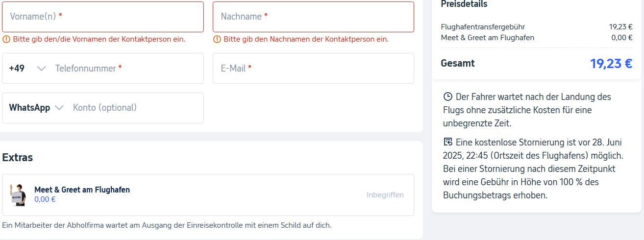Click the Extras section heading
The height and width of the screenshot is (240, 644).
point(18,158)
